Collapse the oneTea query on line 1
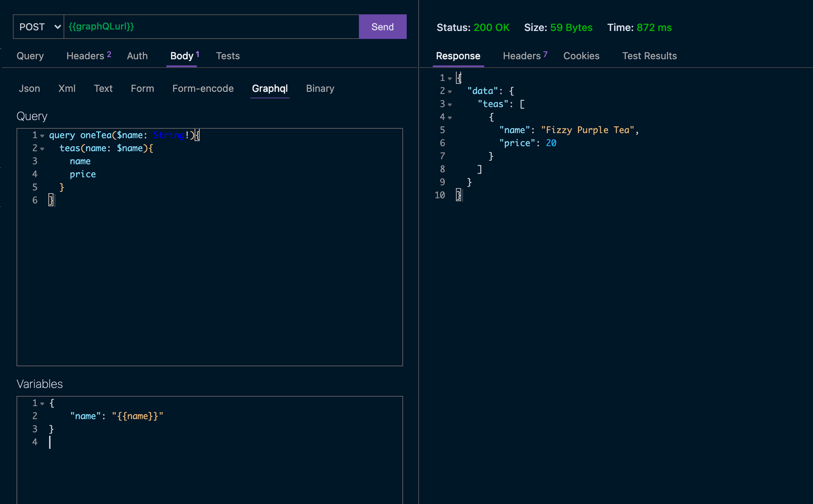 click(41, 136)
